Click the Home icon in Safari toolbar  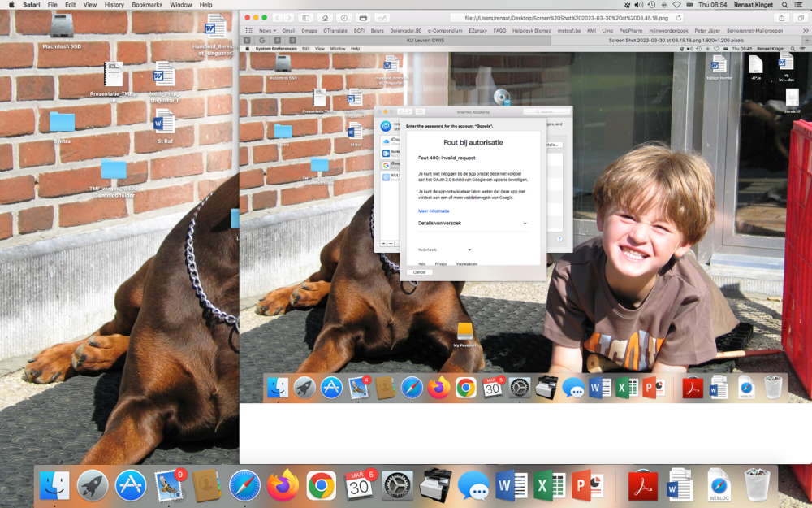[x=326, y=17]
